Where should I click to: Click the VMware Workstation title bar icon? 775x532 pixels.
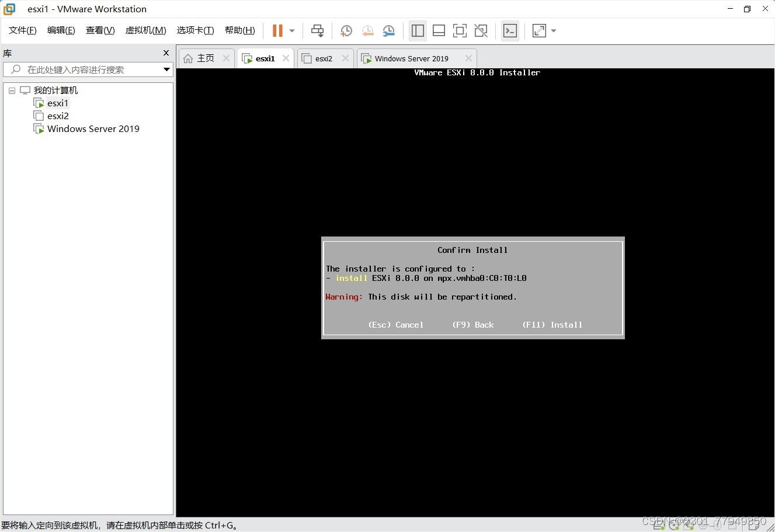(x=9, y=9)
